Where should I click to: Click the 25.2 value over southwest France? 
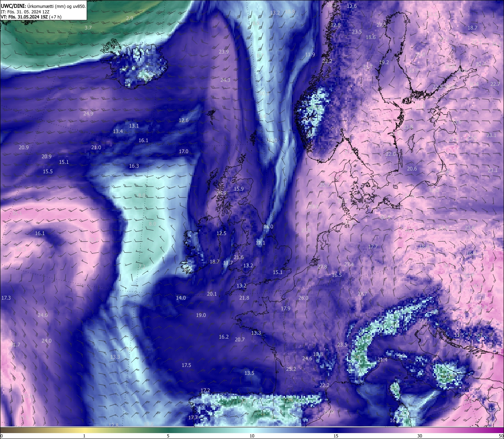point(291,369)
